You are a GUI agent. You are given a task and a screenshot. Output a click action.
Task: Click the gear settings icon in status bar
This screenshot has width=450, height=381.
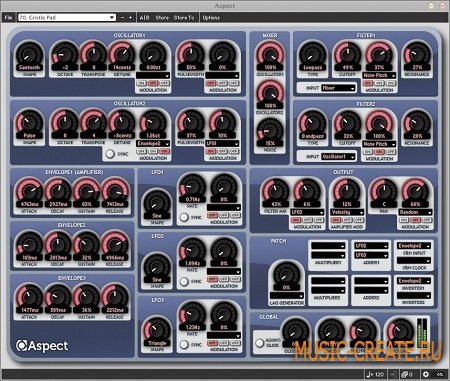[x=426, y=375]
